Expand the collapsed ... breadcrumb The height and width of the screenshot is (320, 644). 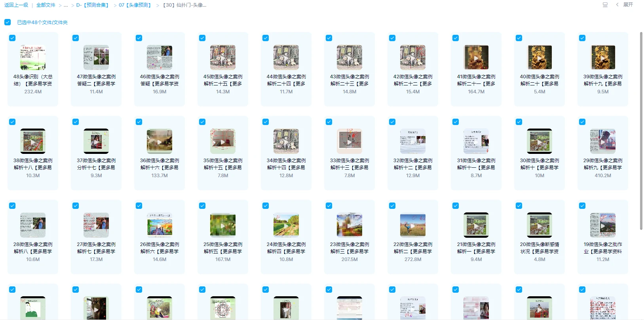coord(66,6)
